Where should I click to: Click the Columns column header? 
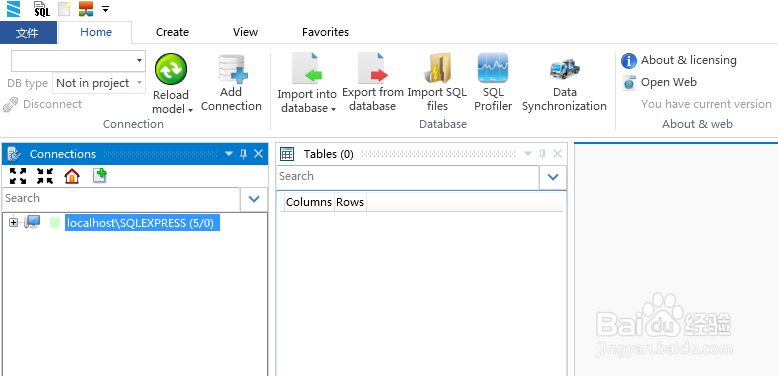tap(309, 202)
